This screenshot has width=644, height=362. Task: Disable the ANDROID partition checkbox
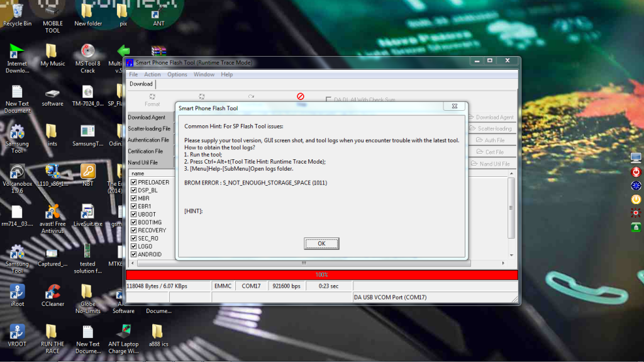coord(133,254)
